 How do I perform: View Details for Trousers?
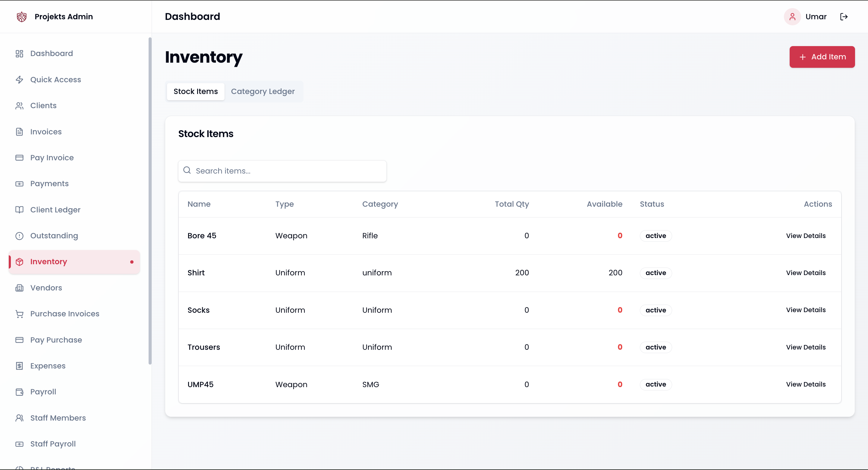tap(806, 347)
